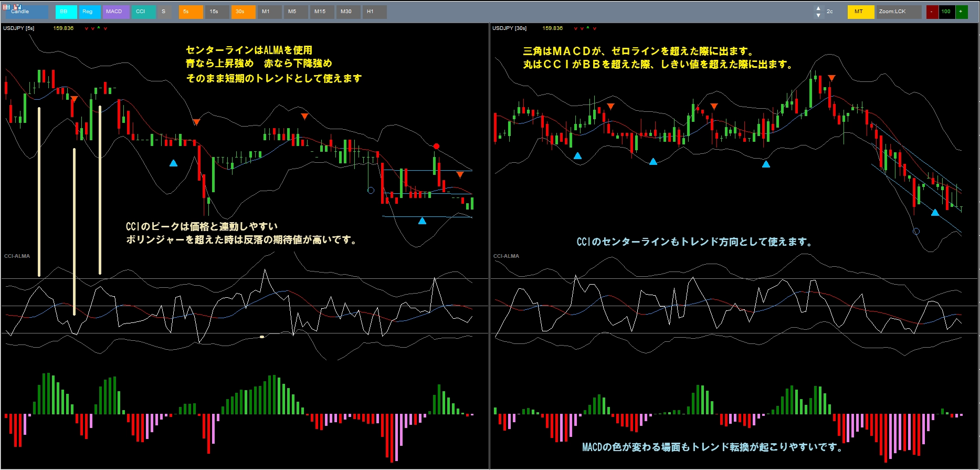
Task: Switch to the M30 timeframe
Action: [x=348, y=12]
